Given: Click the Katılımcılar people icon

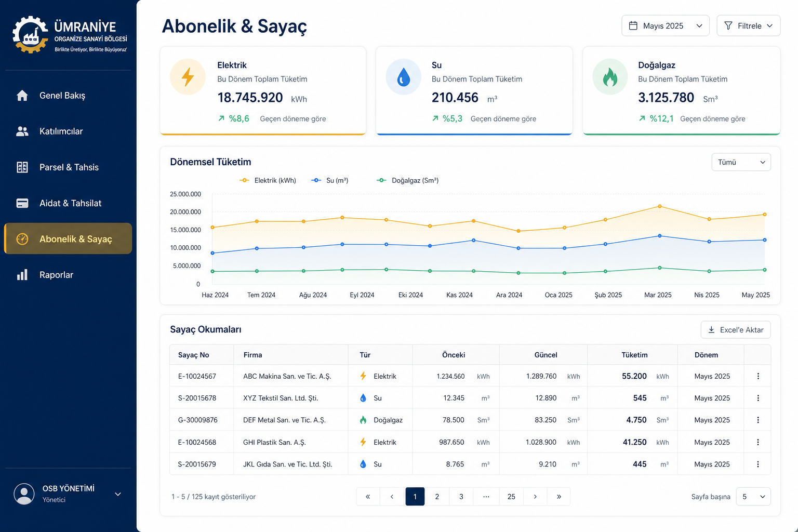Looking at the screenshot, I should 22,131.
